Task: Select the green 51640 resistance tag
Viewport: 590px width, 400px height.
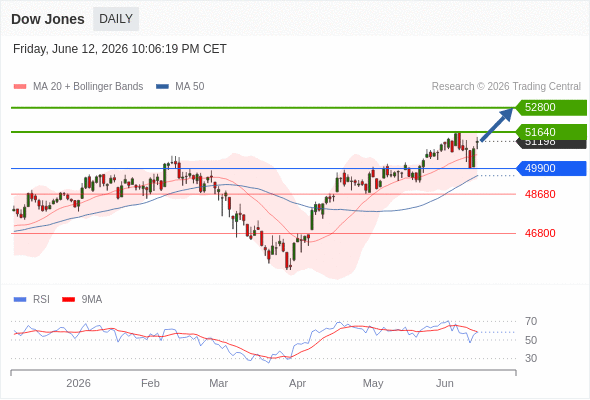Action: (x=550, y=132)
